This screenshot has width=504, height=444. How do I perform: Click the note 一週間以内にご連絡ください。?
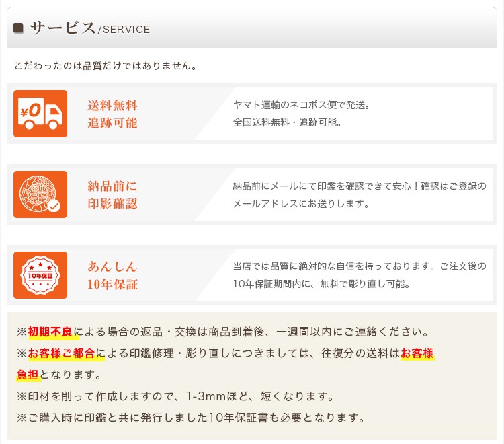353,332
